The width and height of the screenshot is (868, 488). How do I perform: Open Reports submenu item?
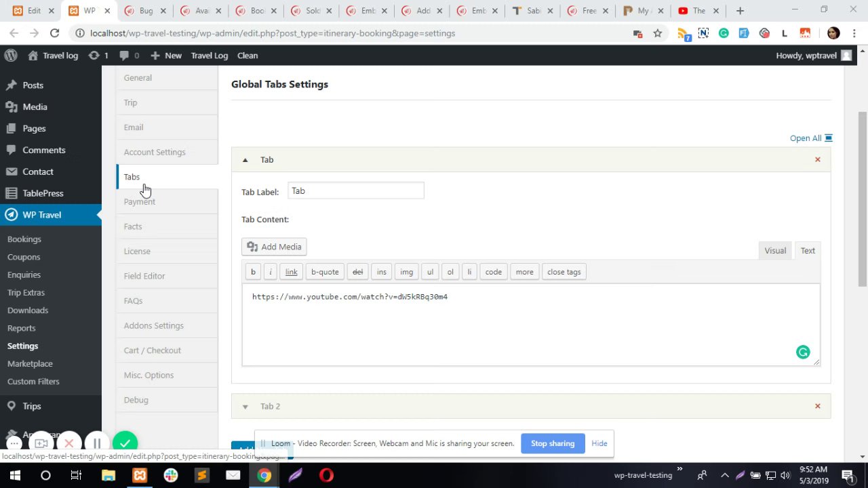click(21, 328)
